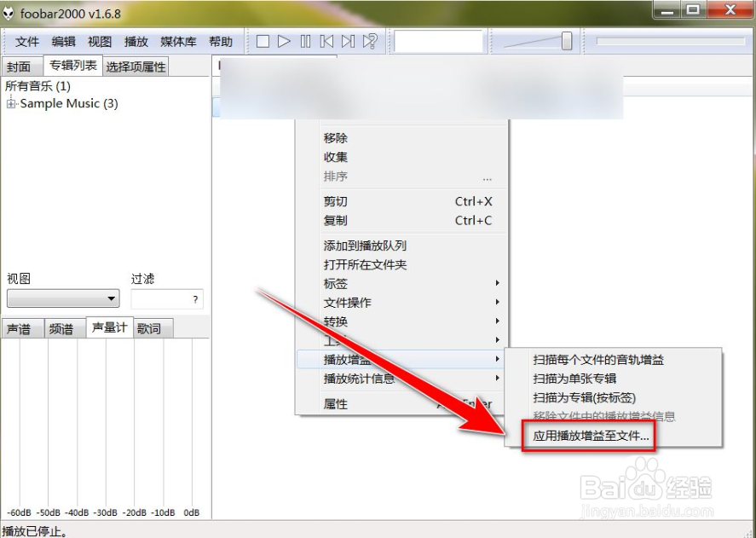Expand the Sample Music tree node
This screenshot has height=538, width=756.
[x=11, y=104]
